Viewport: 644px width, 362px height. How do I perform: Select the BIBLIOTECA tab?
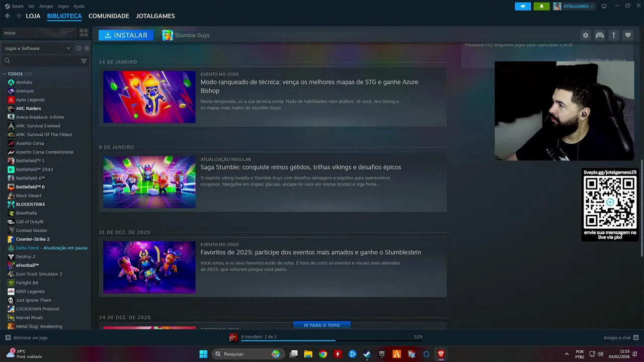click(x=64, y=16)
